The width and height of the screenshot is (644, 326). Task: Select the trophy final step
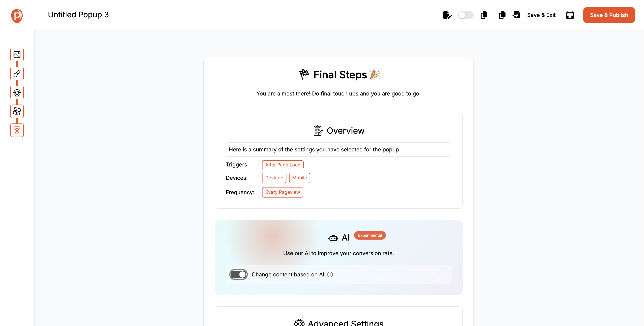click(17, 130)
